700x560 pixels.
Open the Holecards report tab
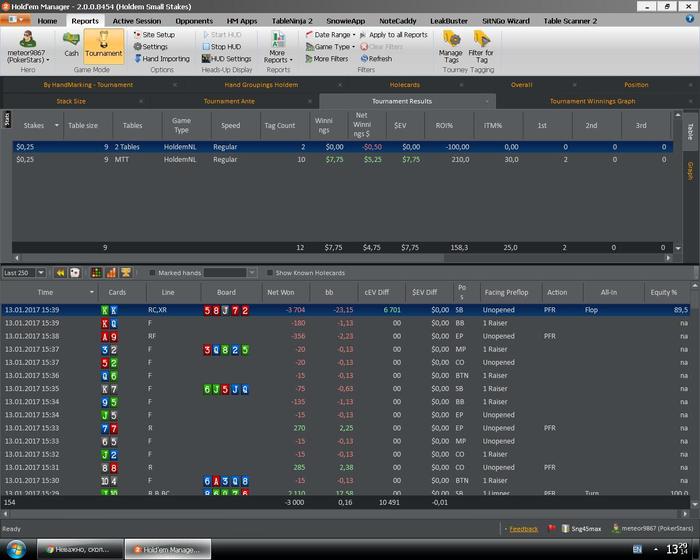tap(404, 85)
